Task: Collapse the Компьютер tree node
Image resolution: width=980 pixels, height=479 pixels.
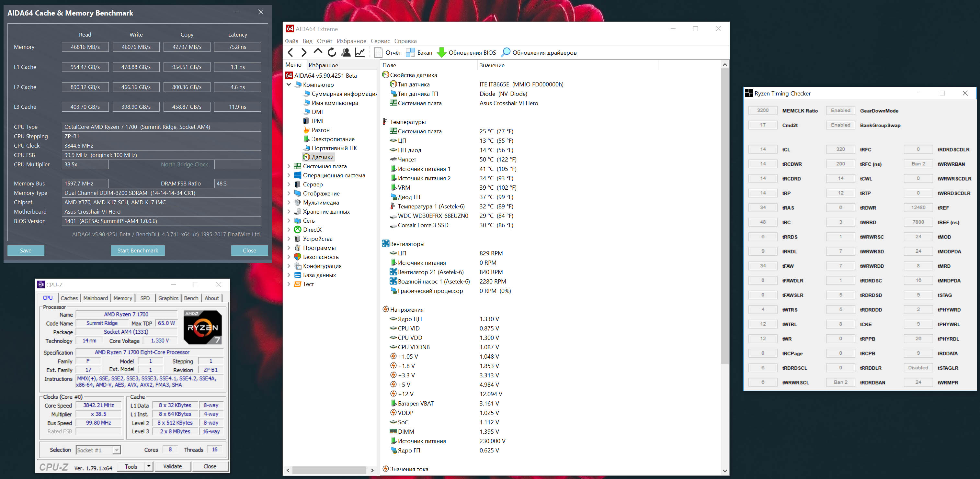Action: click(x=289, y=84)
